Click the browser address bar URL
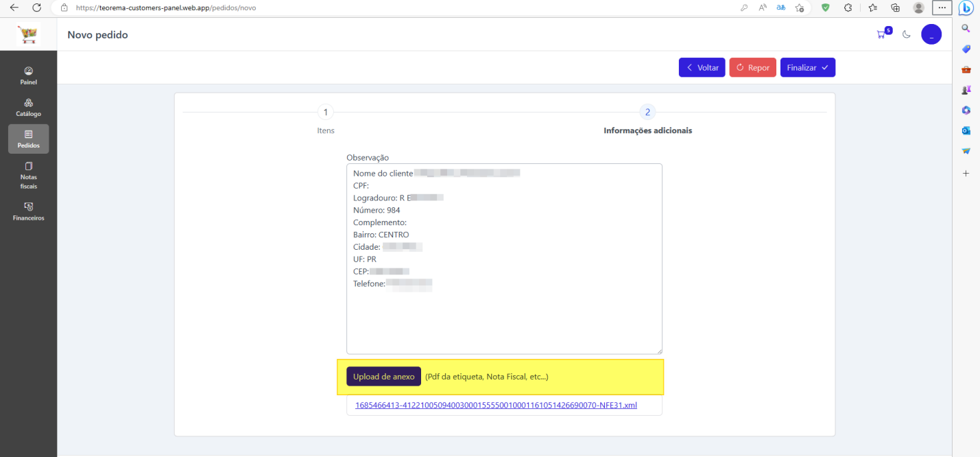This screenshot has width=980, height=457. click(x=165, y=8)
